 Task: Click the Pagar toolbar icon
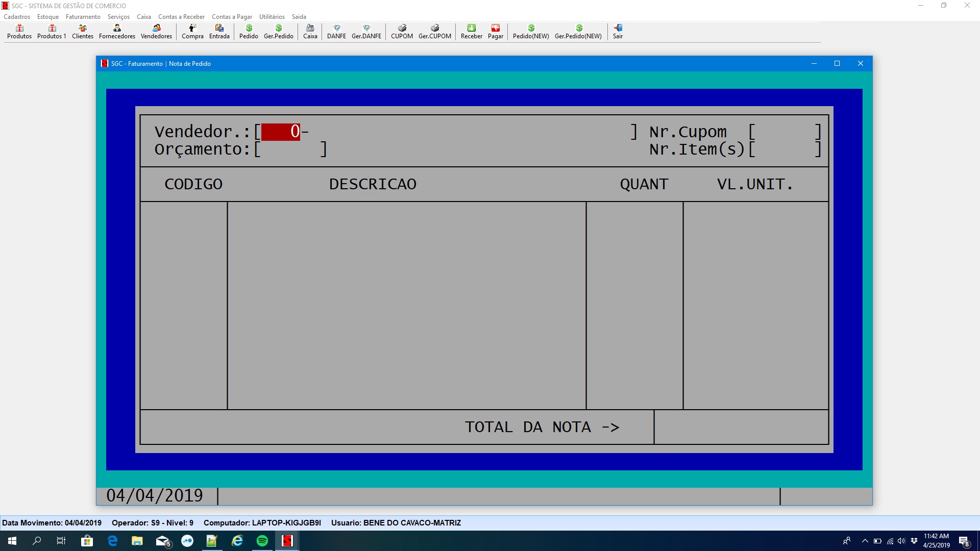coord(495,31)
